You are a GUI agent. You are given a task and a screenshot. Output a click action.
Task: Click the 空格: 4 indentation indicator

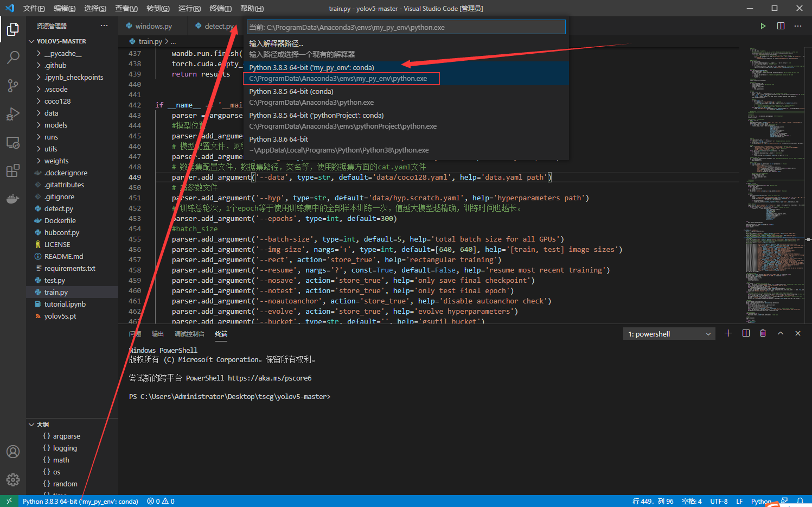[692, 501]
